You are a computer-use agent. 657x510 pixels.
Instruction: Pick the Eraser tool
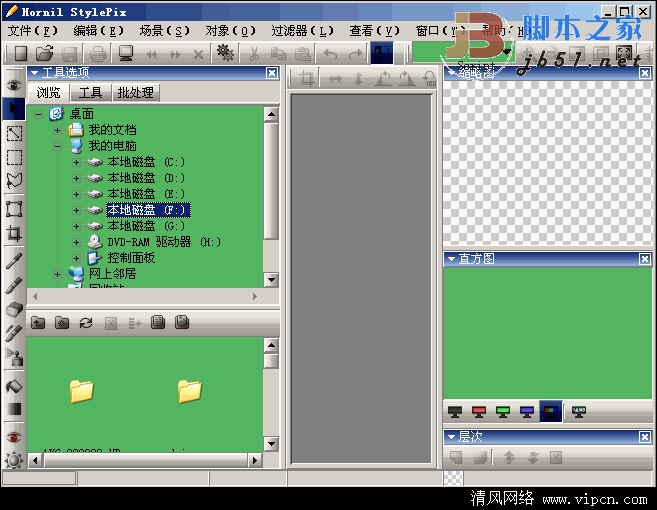(x=14, y=309)
